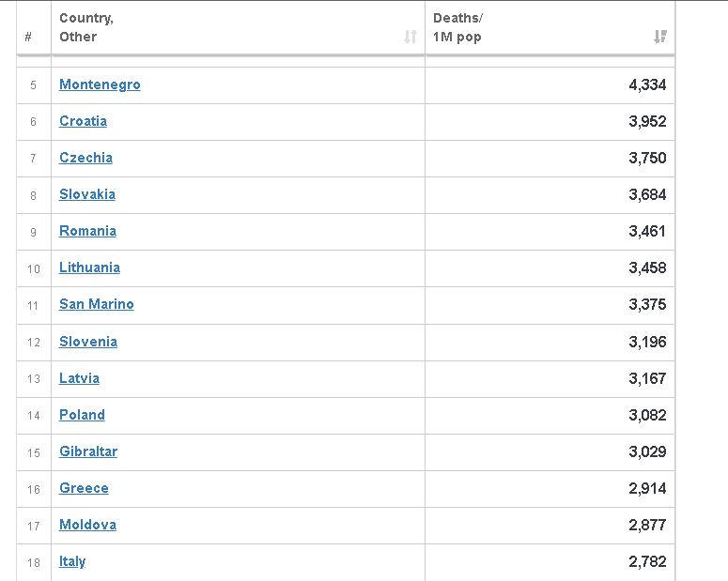The height and width of the screenshot is (581, 728).
Task: Open the Montenegro link
Action: click(100, 84)
